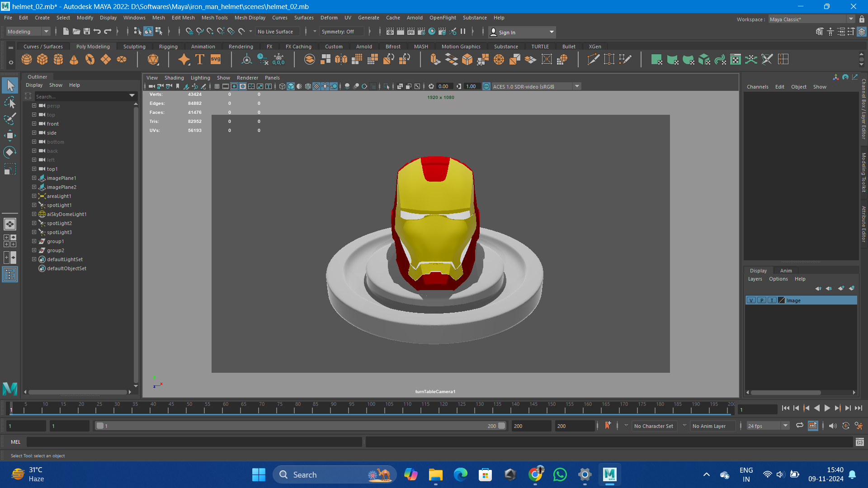Image resolution: width=868 pixels, height=488 pixels.
Task: Go to start of playback range
Action: click(786, 408)
